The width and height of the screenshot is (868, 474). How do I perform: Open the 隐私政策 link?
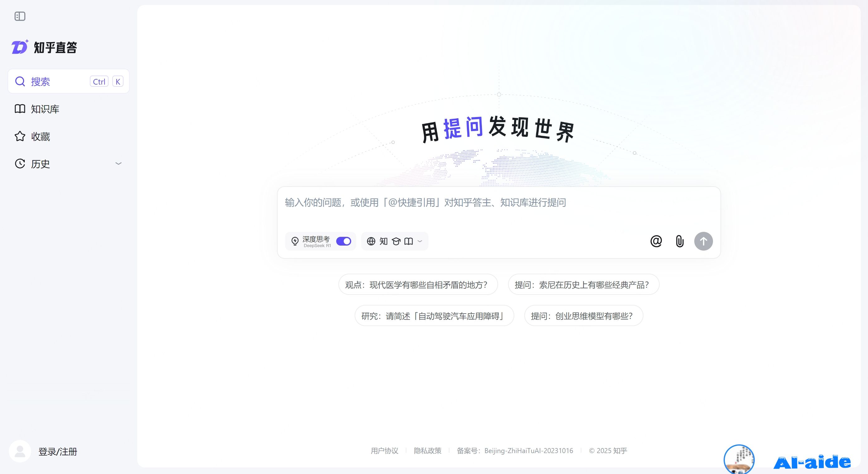pos(428,451)
